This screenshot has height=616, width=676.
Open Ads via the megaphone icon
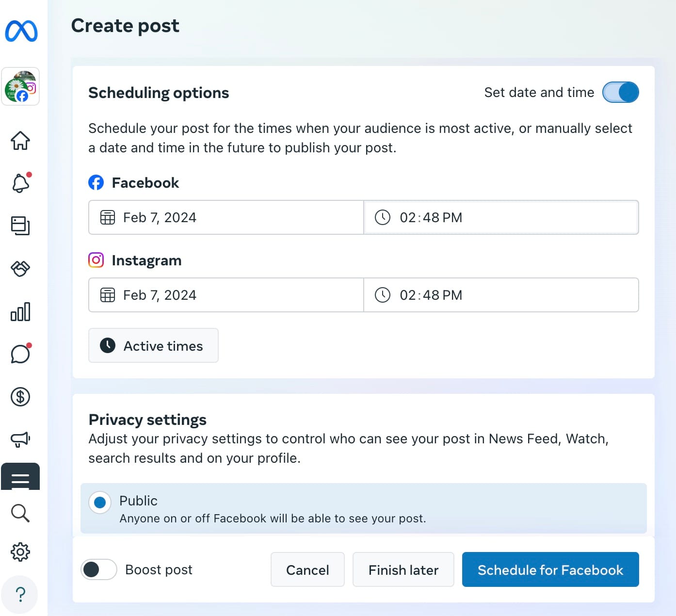(x=20, y=439)
